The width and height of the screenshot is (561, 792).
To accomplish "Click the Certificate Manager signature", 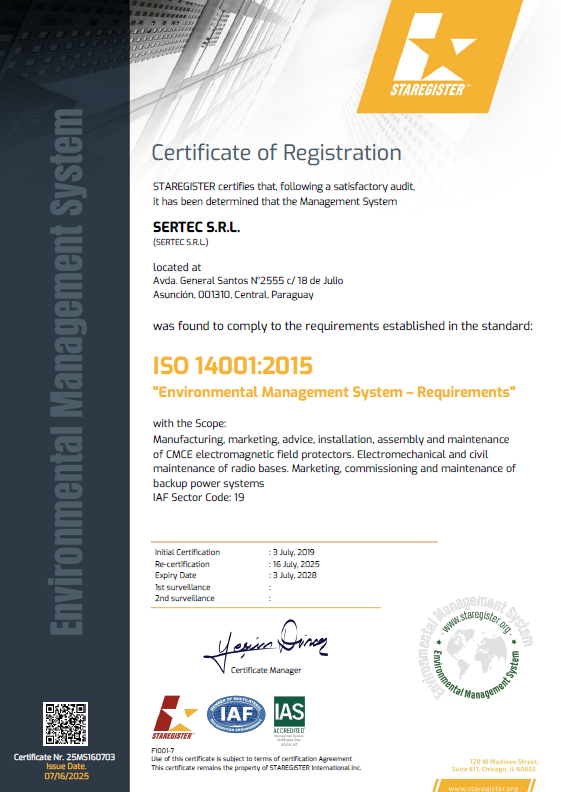I will click(x=266, y=644).
